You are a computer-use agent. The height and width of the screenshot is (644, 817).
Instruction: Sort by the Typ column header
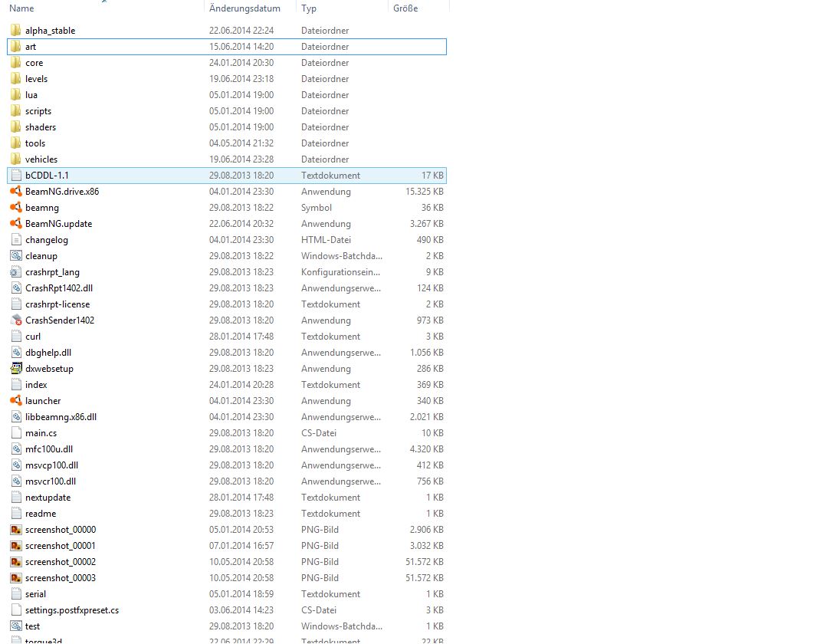pos(308,8)
